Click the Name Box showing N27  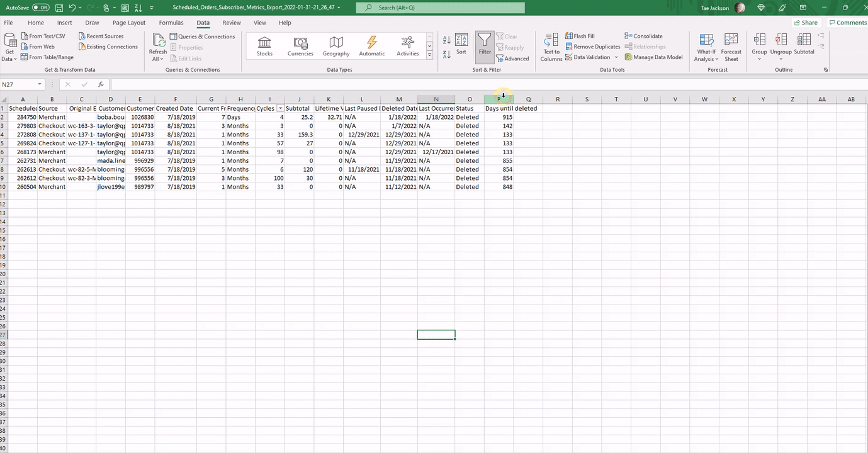[x=18, y=84]
